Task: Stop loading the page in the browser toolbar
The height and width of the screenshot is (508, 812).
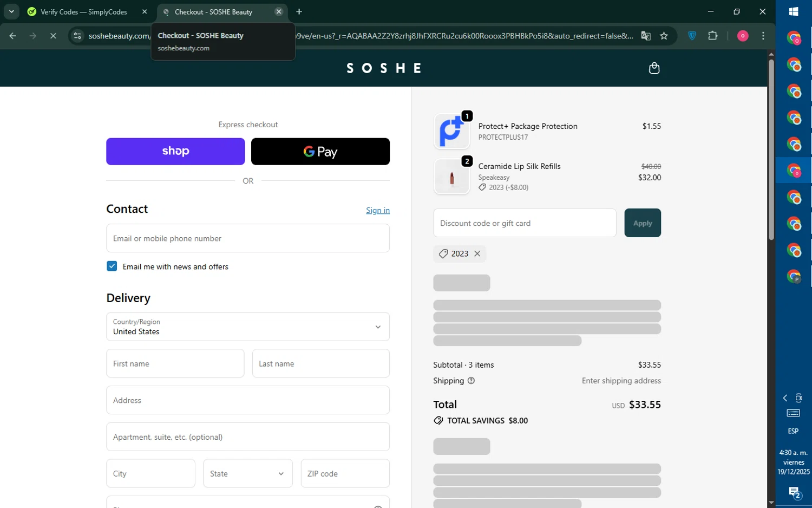Action: pos(53,36)
